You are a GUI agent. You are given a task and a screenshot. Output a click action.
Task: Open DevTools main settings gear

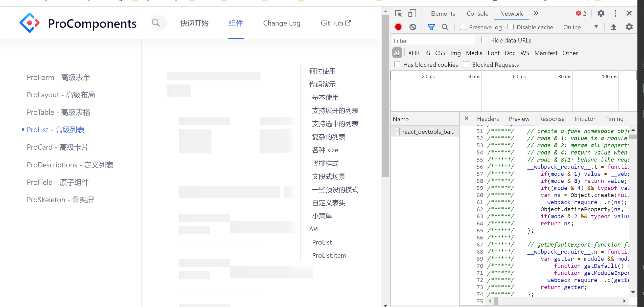(601, 13)
